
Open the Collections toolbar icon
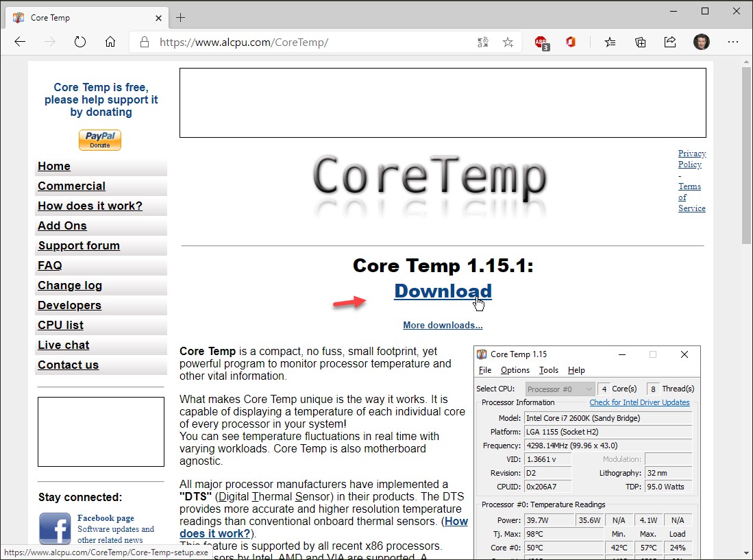pos(641,42)
